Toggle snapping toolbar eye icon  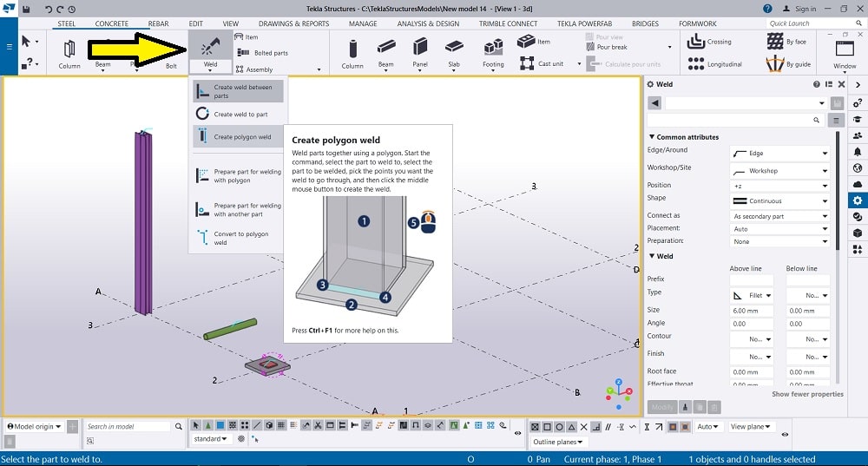point(785,433)
